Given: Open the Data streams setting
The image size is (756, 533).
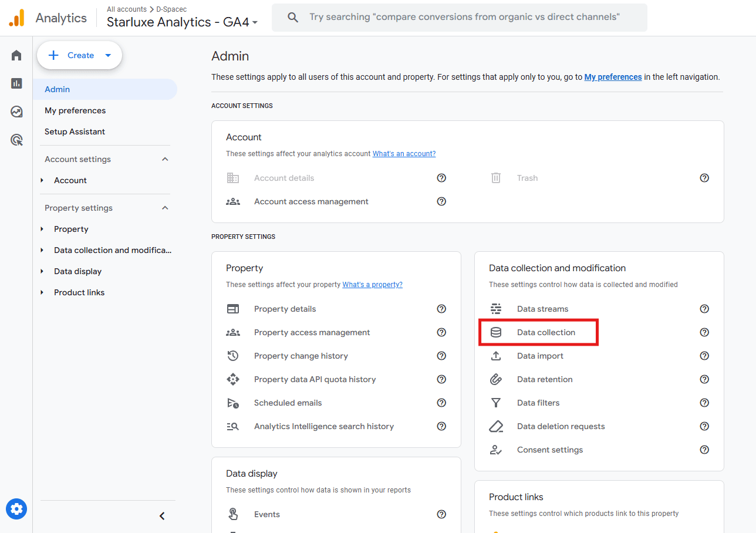Looking at the screenshot, I should click(x=542, y=309).
